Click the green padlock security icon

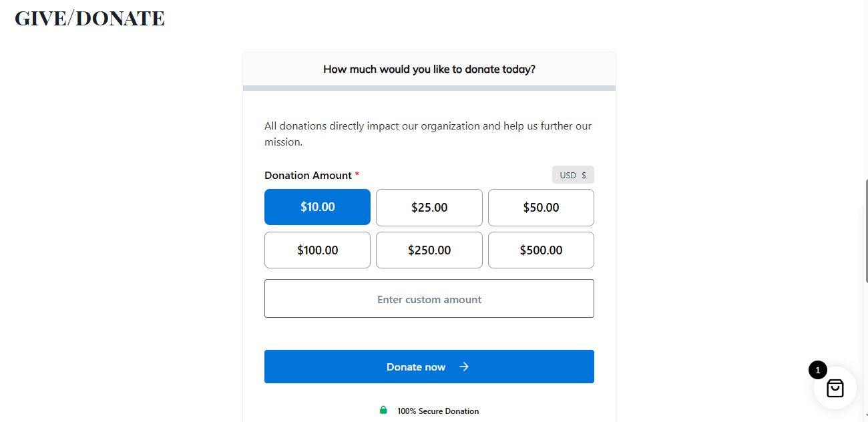pyautogui.click(x=383, y=410)
